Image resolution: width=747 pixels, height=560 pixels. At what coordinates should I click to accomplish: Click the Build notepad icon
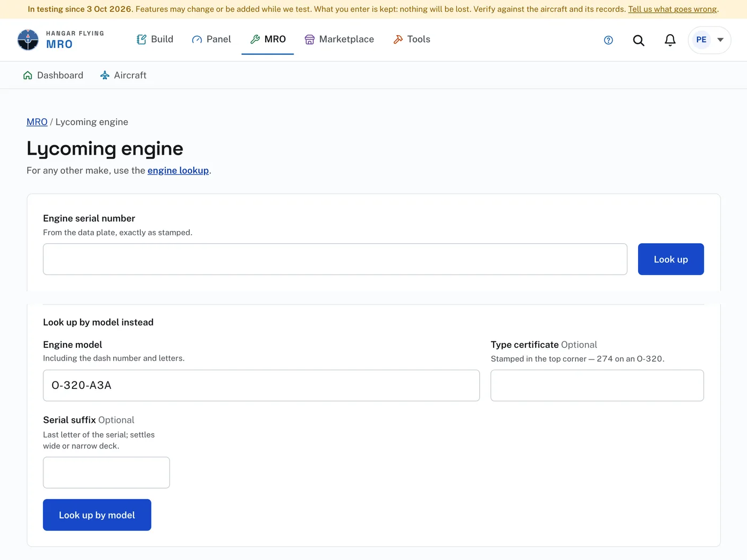(x=141, y=39)
